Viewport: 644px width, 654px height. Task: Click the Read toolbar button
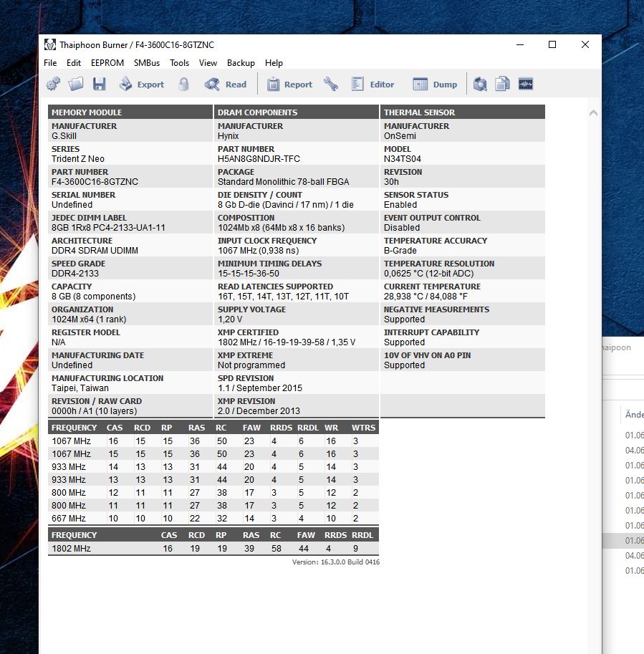point(226,85)
